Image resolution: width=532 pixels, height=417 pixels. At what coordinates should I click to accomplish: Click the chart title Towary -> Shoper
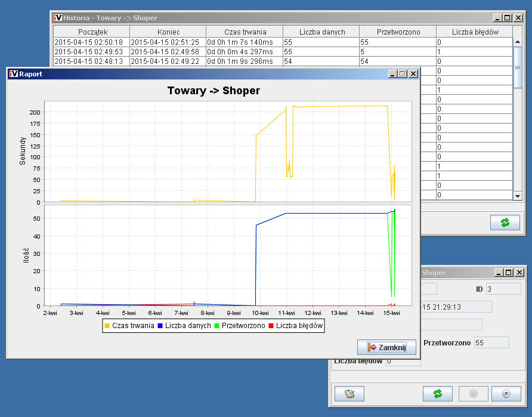pos(214,91)
